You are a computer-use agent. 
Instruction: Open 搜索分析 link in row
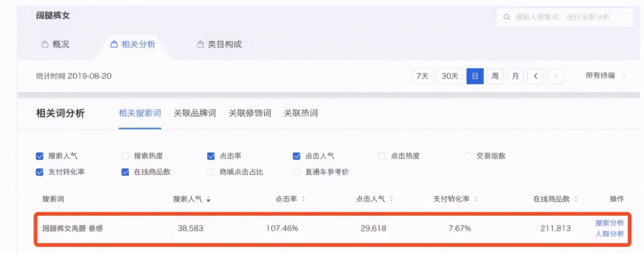[610, 223]
